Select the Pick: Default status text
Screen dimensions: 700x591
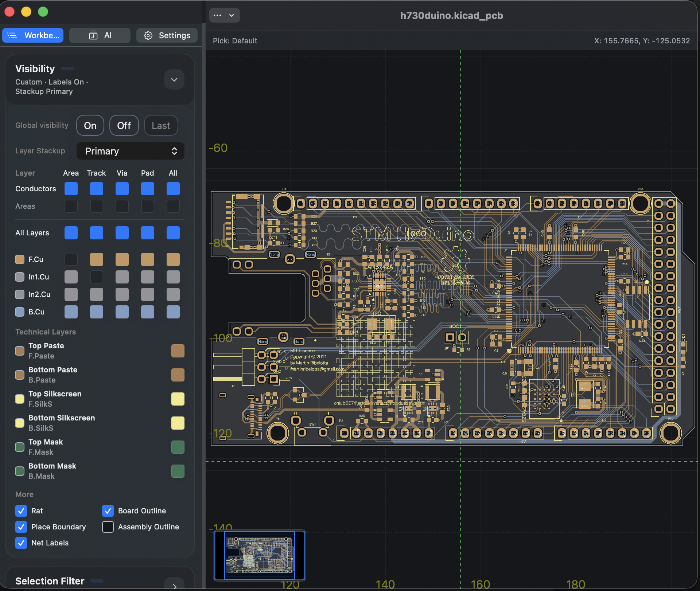click(235, 41)
